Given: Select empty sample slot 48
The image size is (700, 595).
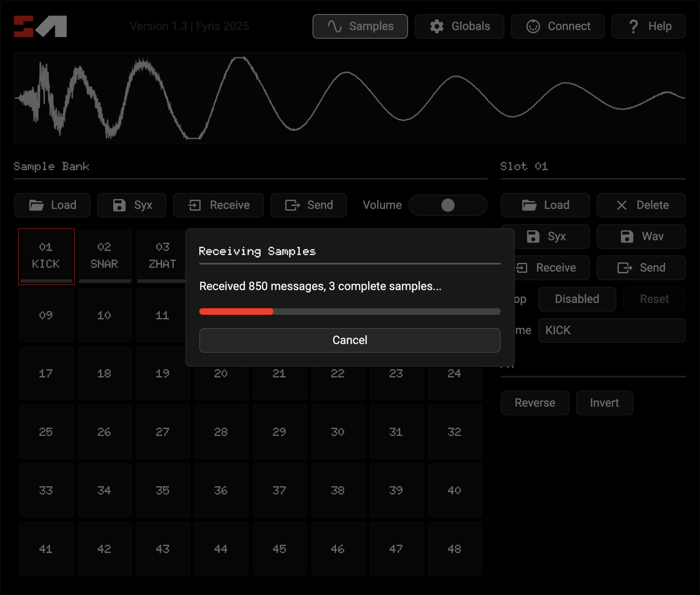Looking at the screenshot, I should click(455, 549).
